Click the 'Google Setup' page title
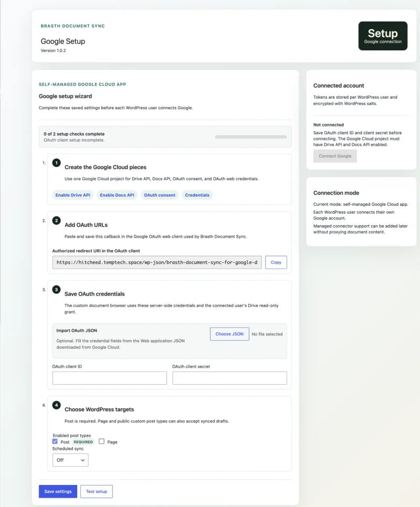This screenshot has height=507, width=420. point(62,41)
